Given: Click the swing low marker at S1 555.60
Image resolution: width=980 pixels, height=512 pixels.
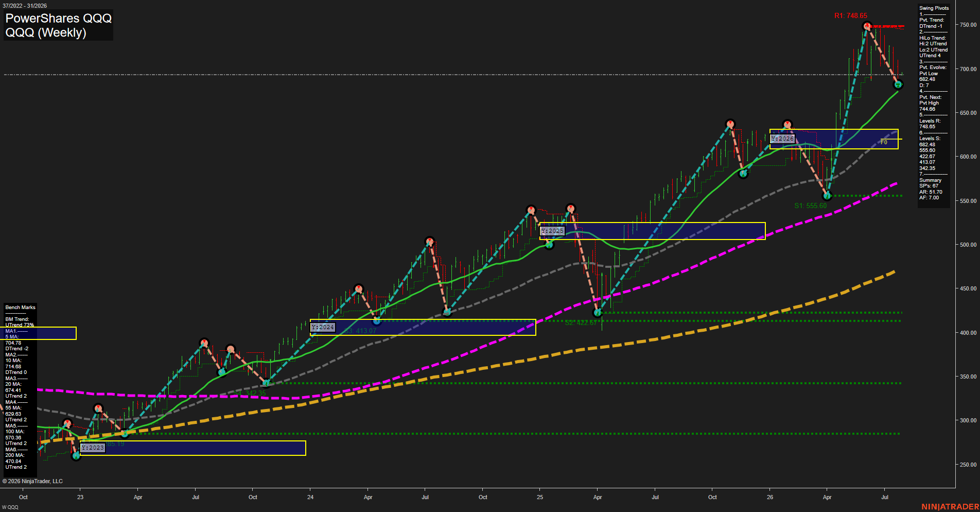Looking at the screenshot, I should tap(827, 196).
